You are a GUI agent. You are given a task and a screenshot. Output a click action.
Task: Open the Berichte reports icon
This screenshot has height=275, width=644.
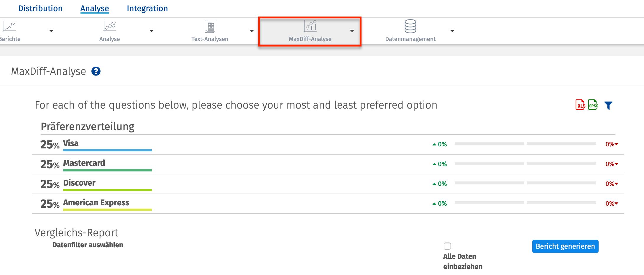click(9, 27)
